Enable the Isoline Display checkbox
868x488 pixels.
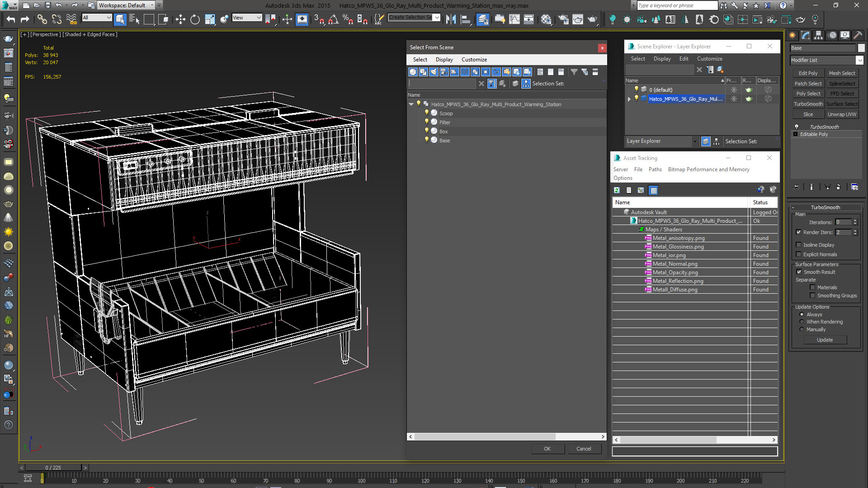click(x=798, y=245)
